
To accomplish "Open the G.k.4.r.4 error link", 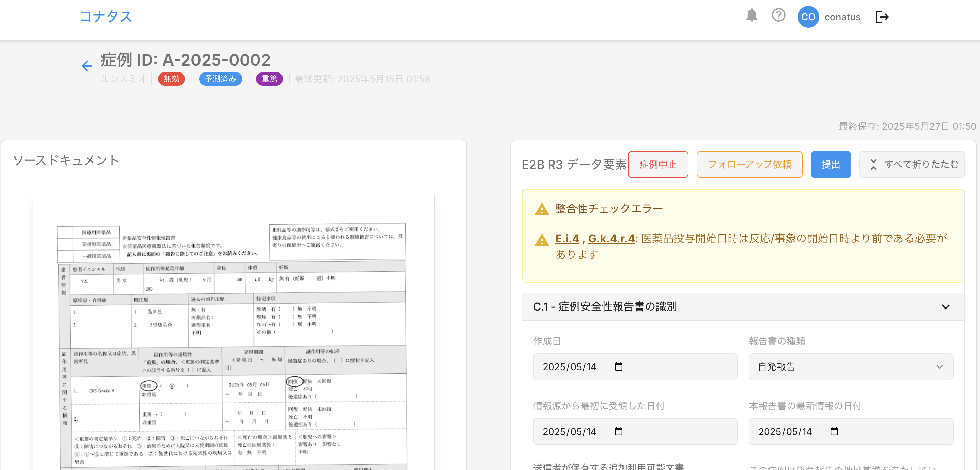I will point(611,239).
